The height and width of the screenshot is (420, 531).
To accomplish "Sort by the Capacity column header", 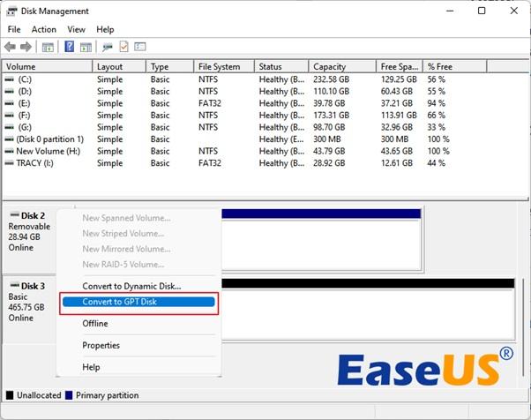I will (330, 66).
